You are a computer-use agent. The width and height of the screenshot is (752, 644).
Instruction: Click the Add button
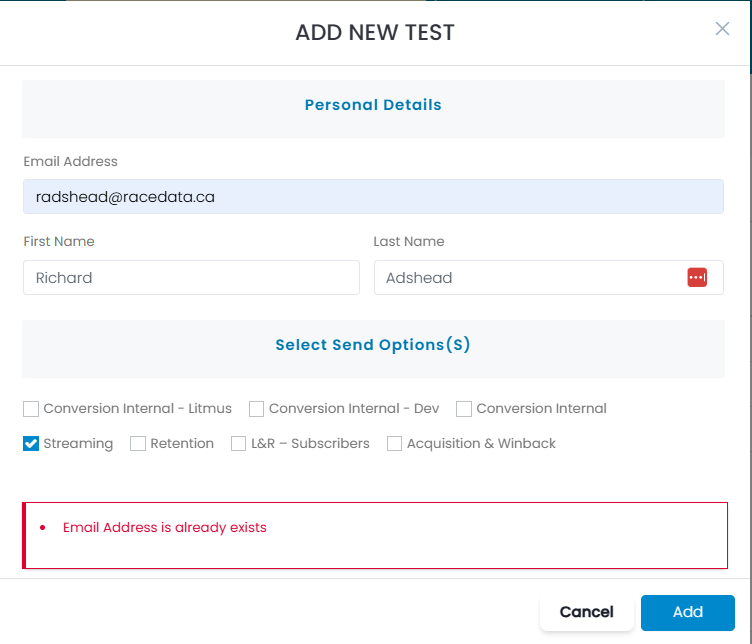pyautogui.click(x=688, y=612)
